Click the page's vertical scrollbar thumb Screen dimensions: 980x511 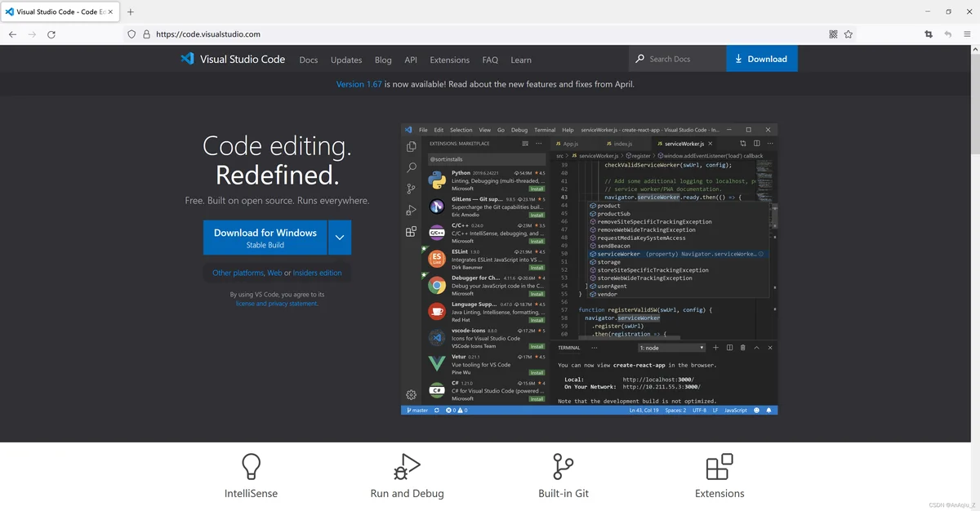point(974,106)
